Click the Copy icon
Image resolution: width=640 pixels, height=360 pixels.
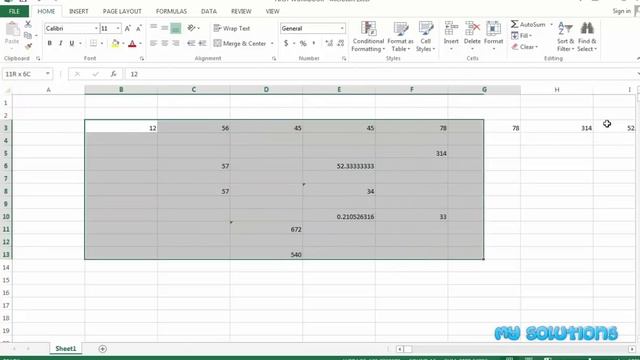pyautogui.click(x=28, y=36)
